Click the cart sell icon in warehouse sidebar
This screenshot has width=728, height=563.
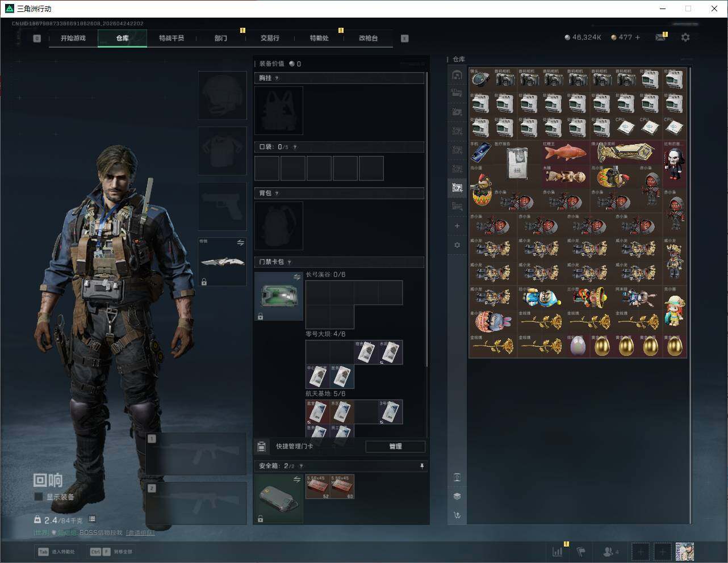pos(457,515)
